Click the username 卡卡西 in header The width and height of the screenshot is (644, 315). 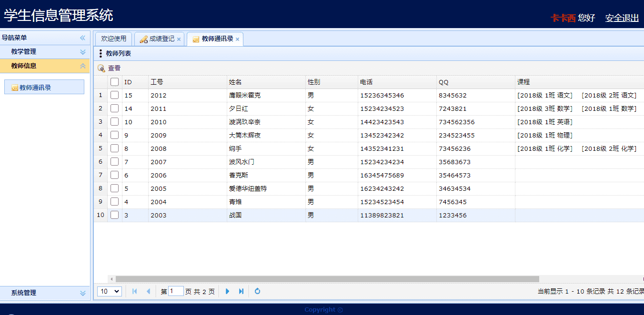[563, 18]
